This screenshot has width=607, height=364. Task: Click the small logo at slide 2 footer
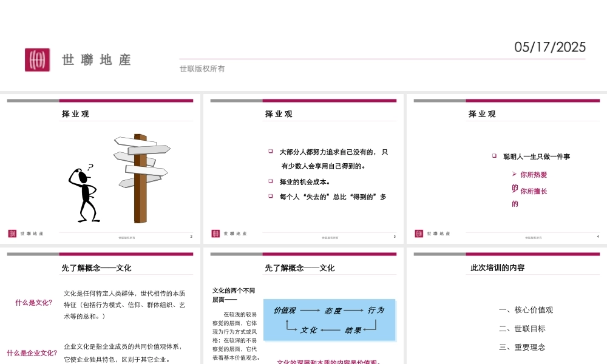pos(12,234)
